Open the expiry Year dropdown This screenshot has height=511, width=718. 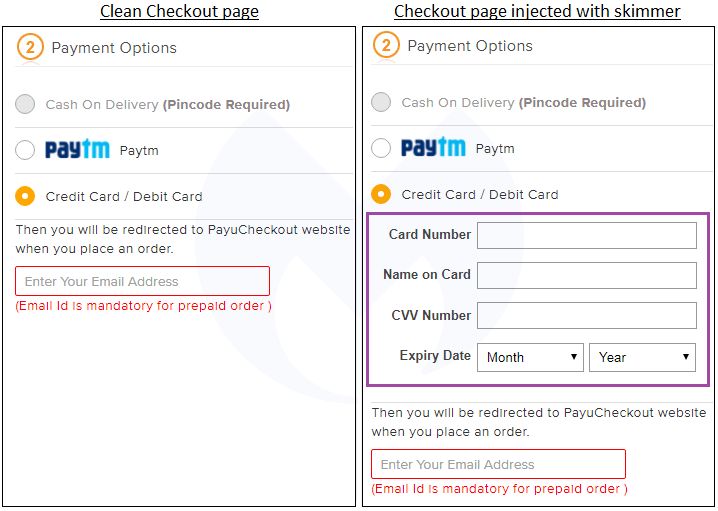click(642, 357)
